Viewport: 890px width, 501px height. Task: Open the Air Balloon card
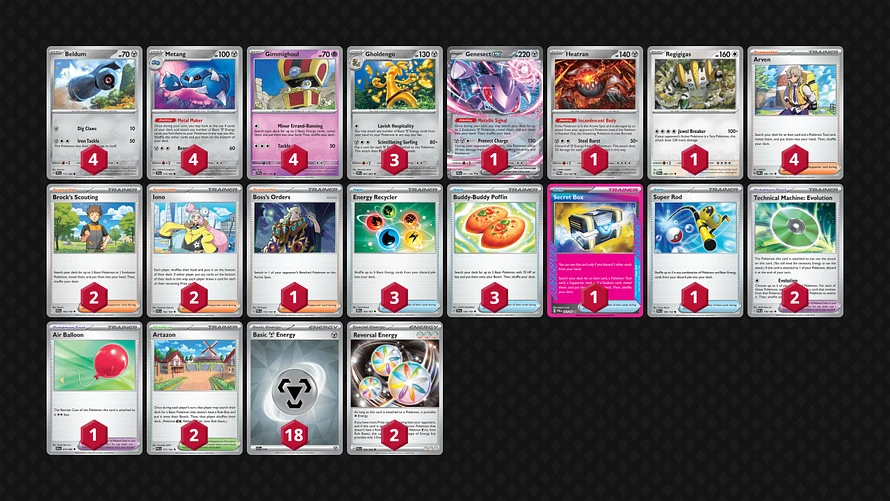coord(94,388)
